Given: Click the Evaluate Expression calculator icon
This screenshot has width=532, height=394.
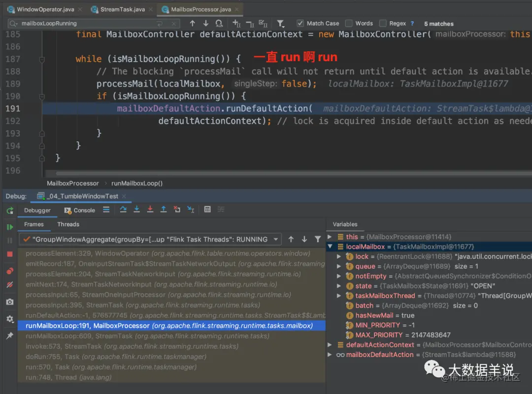Looking at the screenshot, I should tap(207, 210).
